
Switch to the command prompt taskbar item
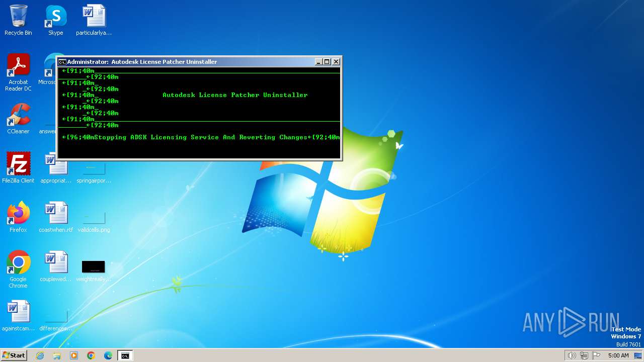[x=125, y=355]
